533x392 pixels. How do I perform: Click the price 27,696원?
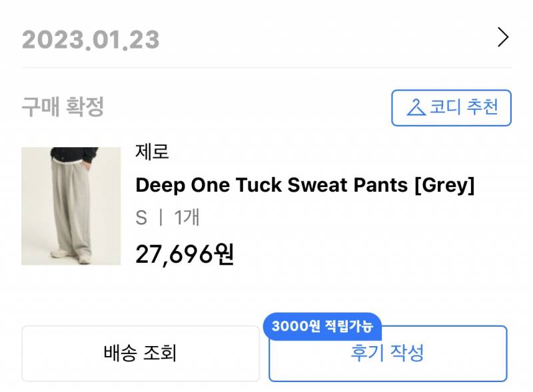pyautogui.click(x=185, y=254)
